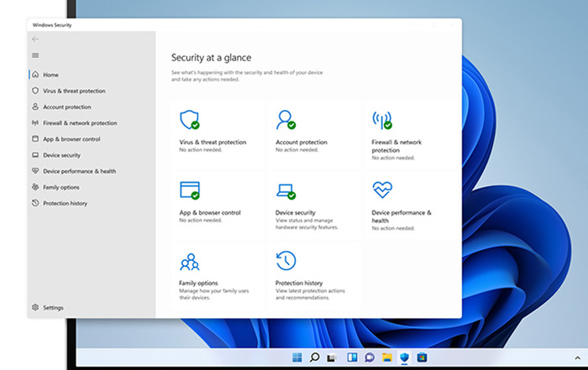Click the laptop icon beside Device security in sidebar
This screenshot has width=588, height=370.
35,155
